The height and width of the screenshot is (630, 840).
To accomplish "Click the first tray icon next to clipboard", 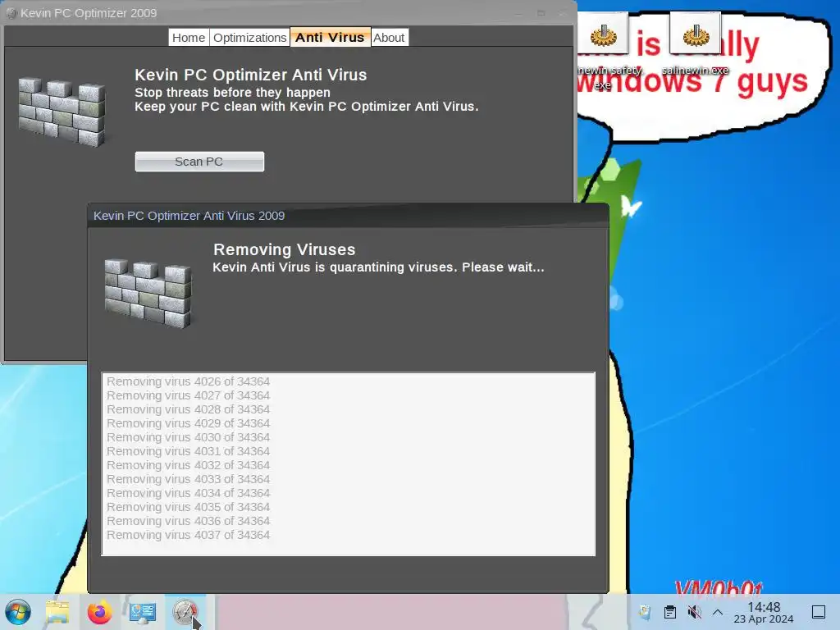I will (645, 612).
